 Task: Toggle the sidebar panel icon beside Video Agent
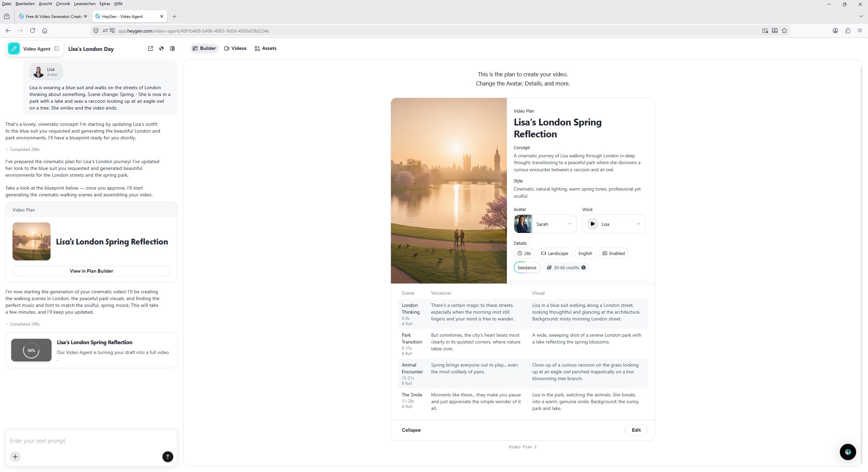(x=57, y=48)
